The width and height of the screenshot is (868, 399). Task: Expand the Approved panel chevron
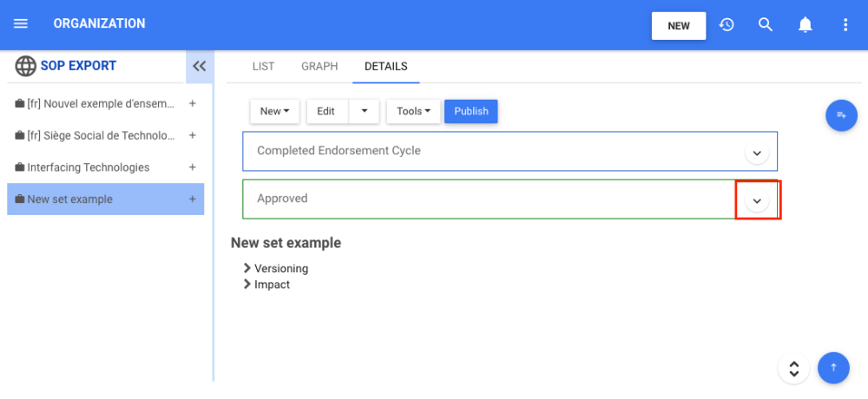(x=757, y=200)
